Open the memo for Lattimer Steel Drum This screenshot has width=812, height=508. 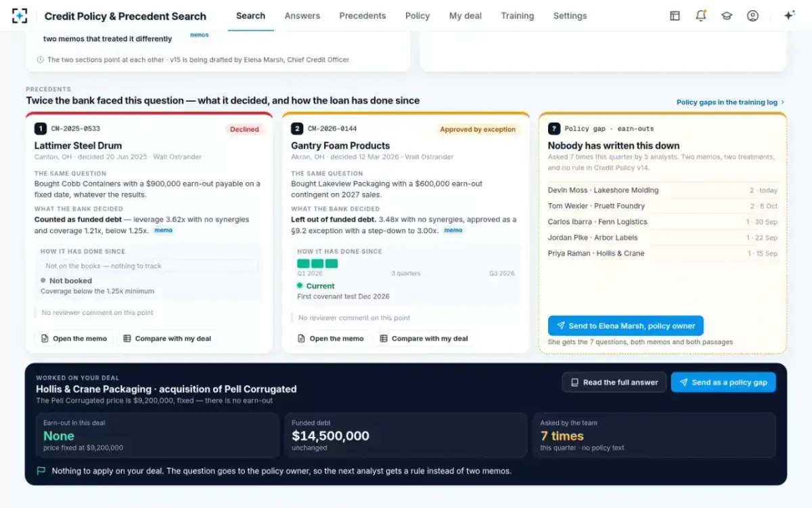(x=74, y=339)
